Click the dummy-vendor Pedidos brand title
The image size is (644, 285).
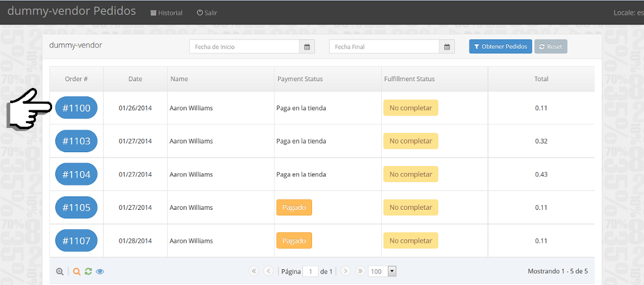(x=71, y=11)
